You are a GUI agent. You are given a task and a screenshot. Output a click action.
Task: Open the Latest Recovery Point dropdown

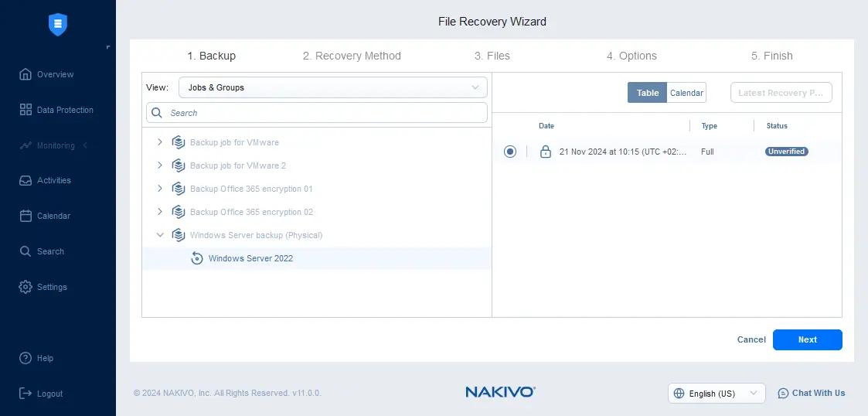click(x=781, y=93)
